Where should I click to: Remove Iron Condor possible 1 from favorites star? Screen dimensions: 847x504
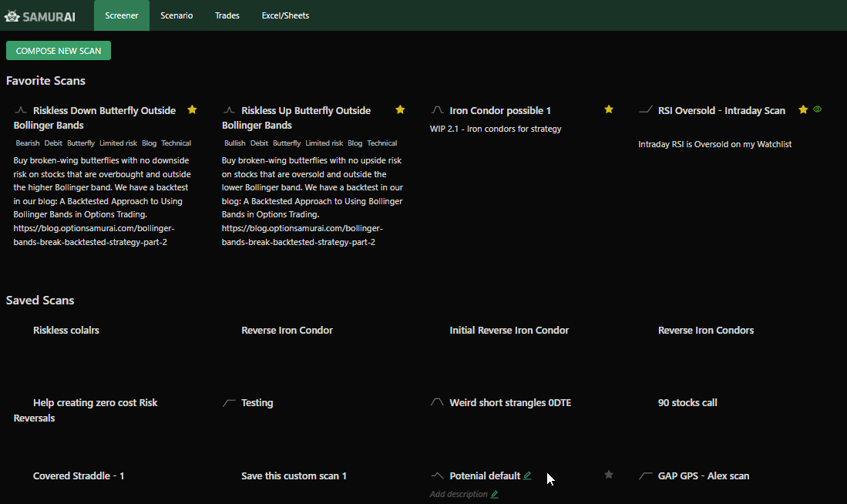click(x=609, y=109)
